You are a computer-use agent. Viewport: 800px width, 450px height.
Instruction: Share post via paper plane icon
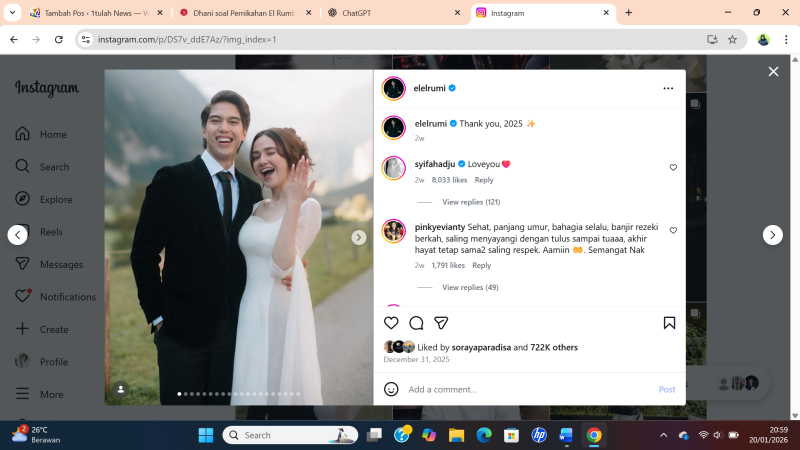pos(441,323)
